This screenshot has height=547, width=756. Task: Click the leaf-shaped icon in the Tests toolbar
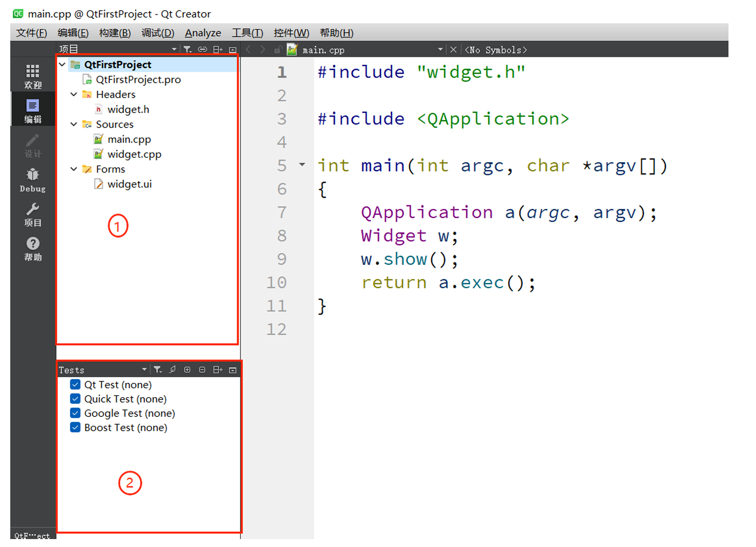173,370
